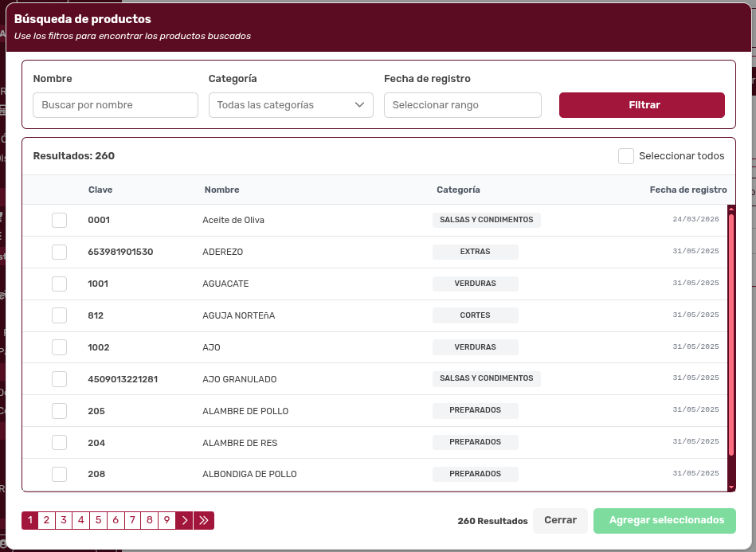This screenshot has width=756, height=552.
Task: Click SALSAS Y CONDIMENTOS tag for AJO GRANULADO
Action: 486,378
